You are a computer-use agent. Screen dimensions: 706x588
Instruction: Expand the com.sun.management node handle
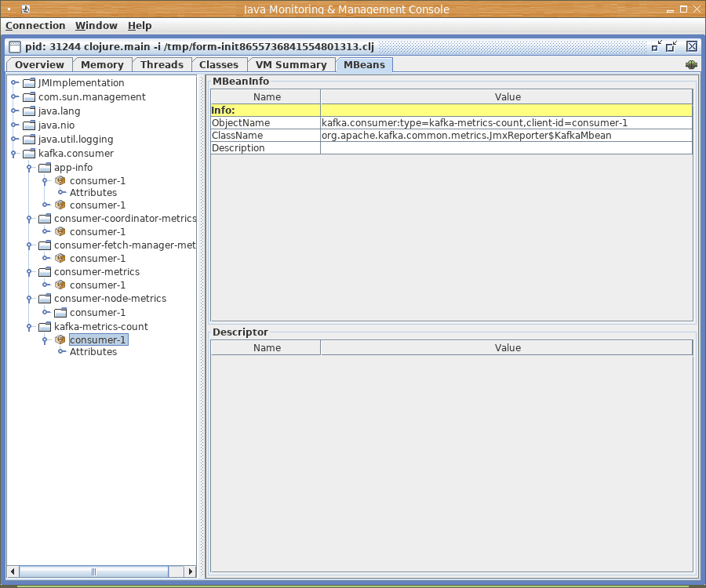14,97
